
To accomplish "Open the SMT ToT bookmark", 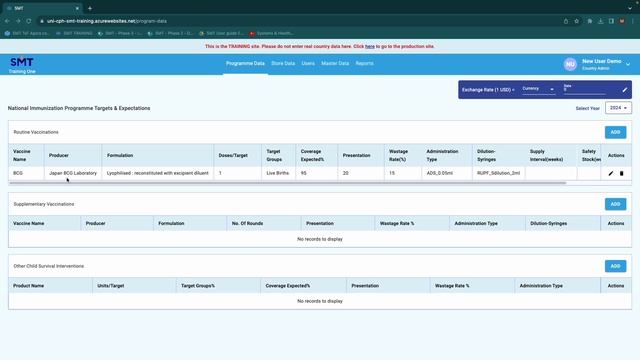I will 27,33.
